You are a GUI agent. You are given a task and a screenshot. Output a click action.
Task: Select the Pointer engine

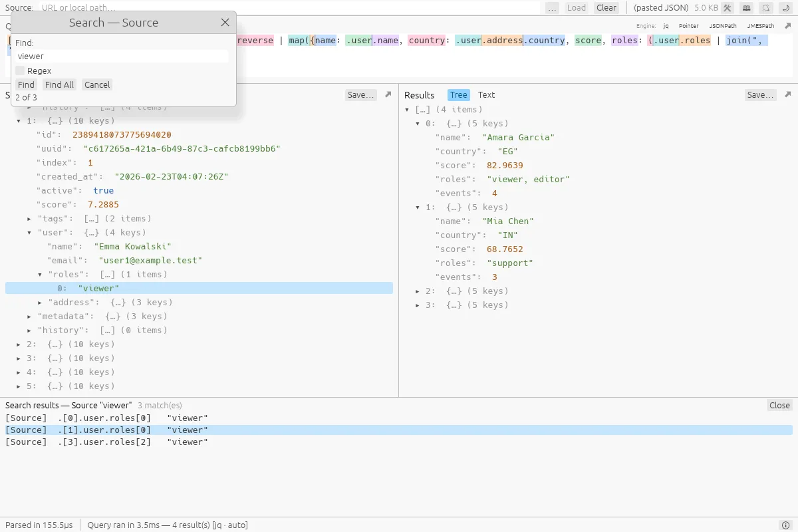tap(688, 26)
